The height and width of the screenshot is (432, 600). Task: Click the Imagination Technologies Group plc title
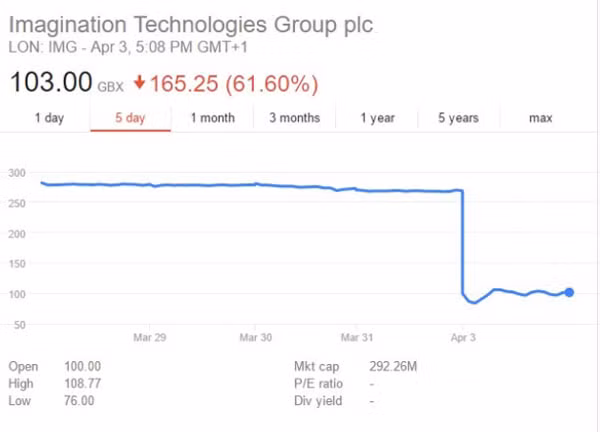[x=191, y=24]
